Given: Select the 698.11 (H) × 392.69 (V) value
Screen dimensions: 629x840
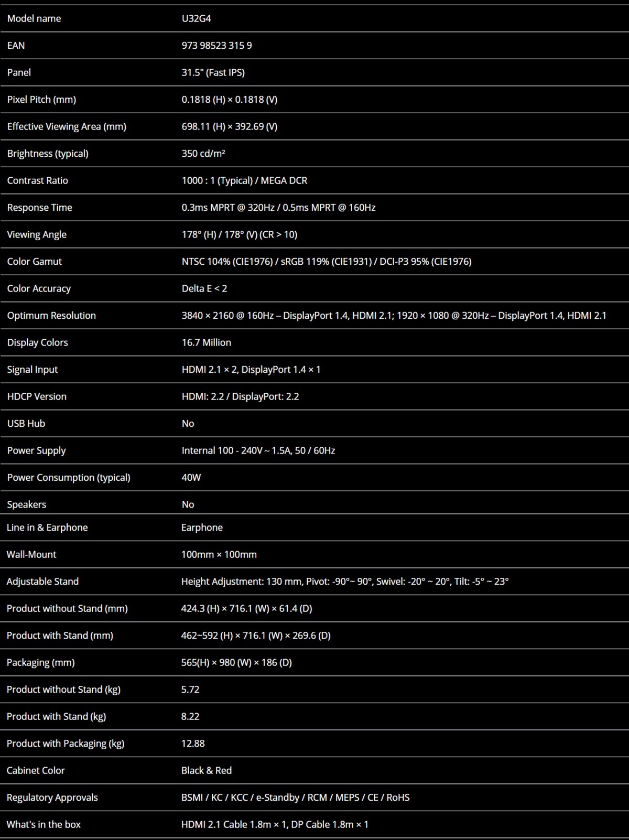Looking at the screenshot, I should [229, 126].
